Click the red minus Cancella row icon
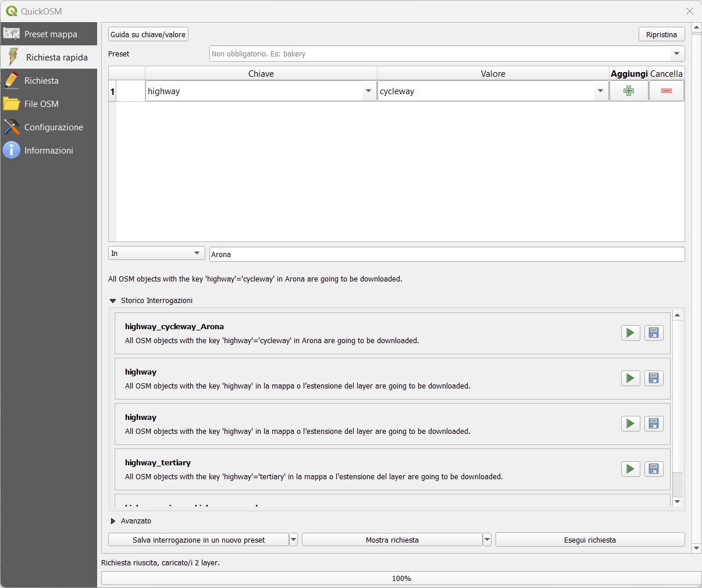The width and height of the screenshot is (702, 588). [667, 91]
